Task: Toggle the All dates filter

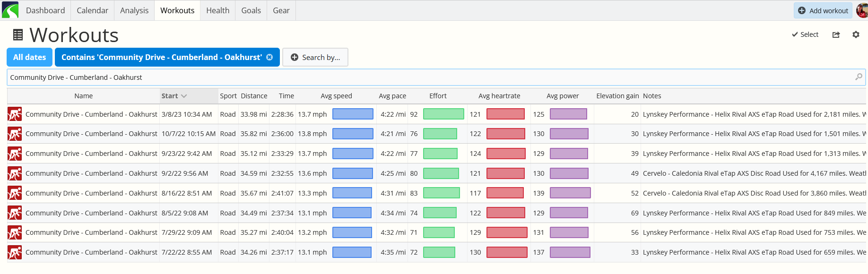Action: coord(29,57)
